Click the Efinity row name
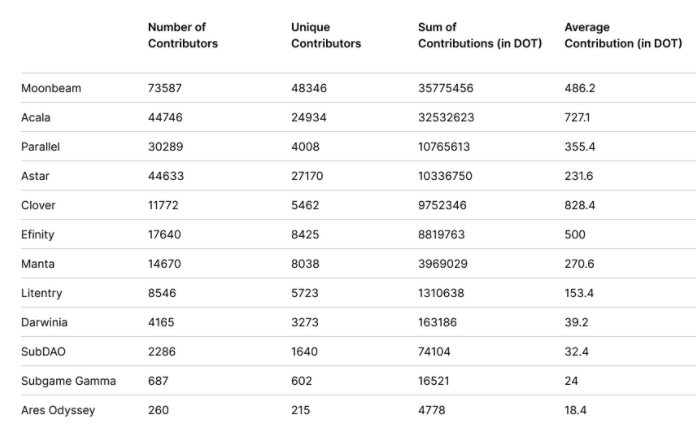 pyautogui.click(x=38, y=234)
